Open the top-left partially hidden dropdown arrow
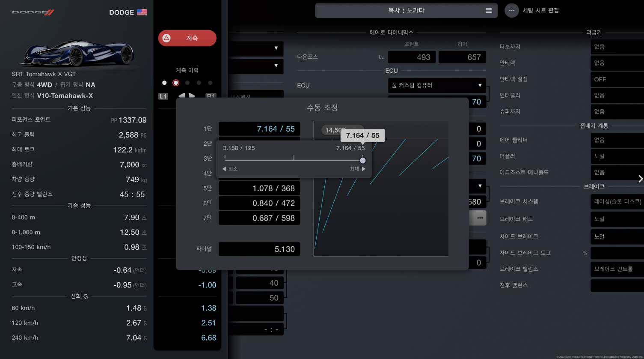 [276, 48]
